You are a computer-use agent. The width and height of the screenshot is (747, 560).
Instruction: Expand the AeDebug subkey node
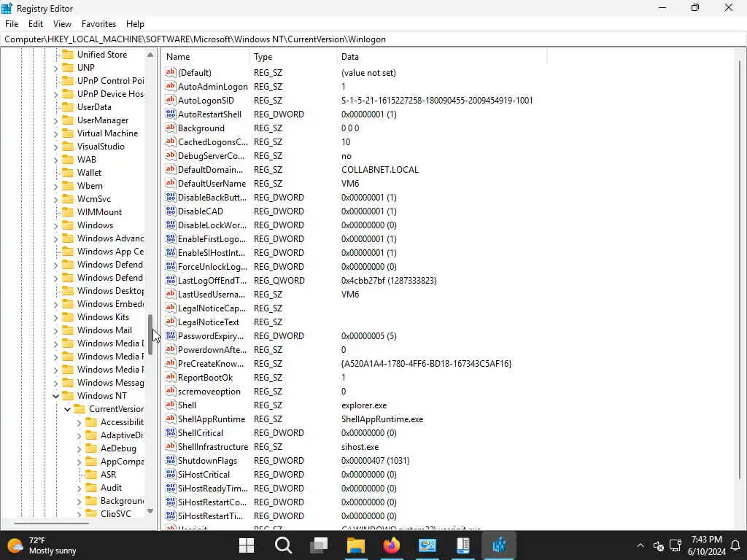pyautogui.click(x=79, y=448)
